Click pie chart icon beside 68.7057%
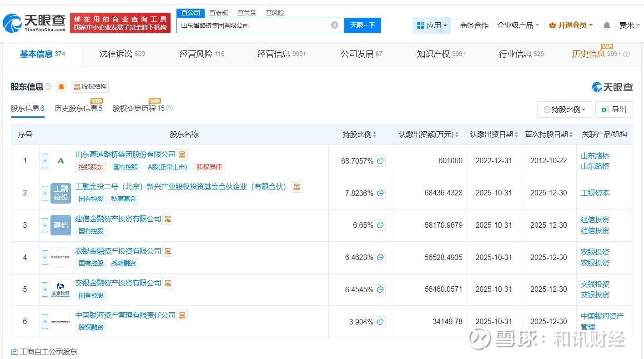Viewport: 644px width, 359px height. tap(380, 161)
